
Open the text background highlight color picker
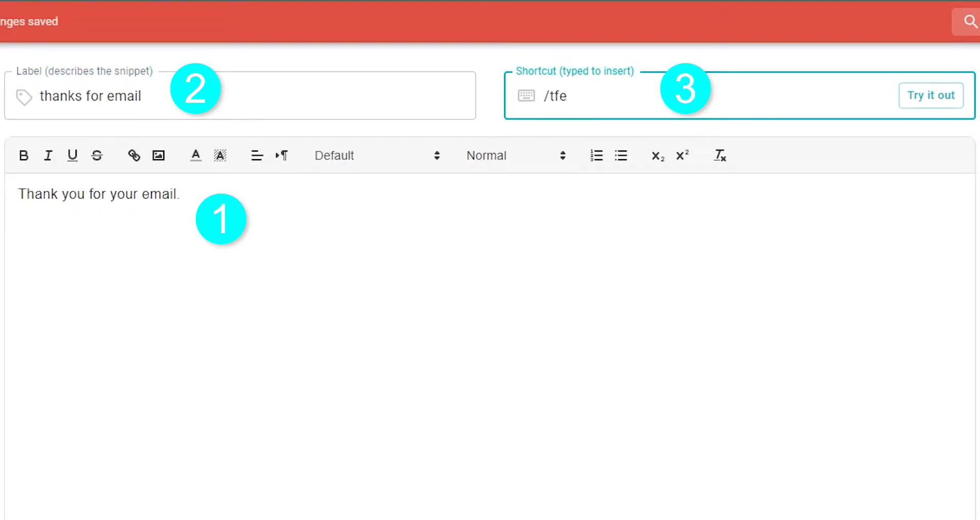[220, 156]
